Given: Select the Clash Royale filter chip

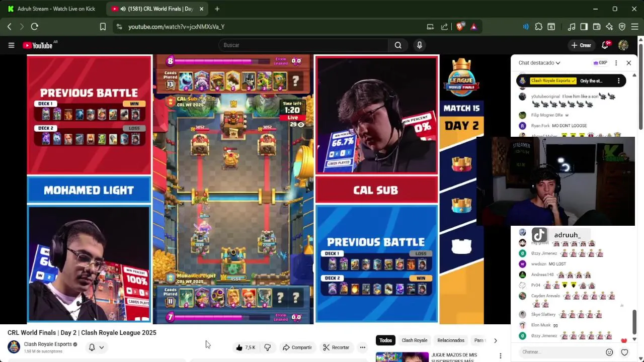Looking at the screenshot, I should [414, 340].
